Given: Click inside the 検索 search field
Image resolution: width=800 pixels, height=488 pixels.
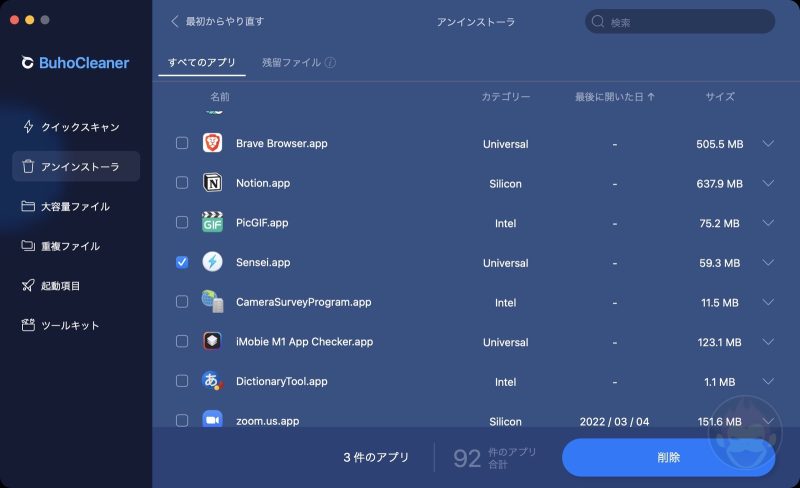Looking at the screenshot, I should [x=680, y=22].
